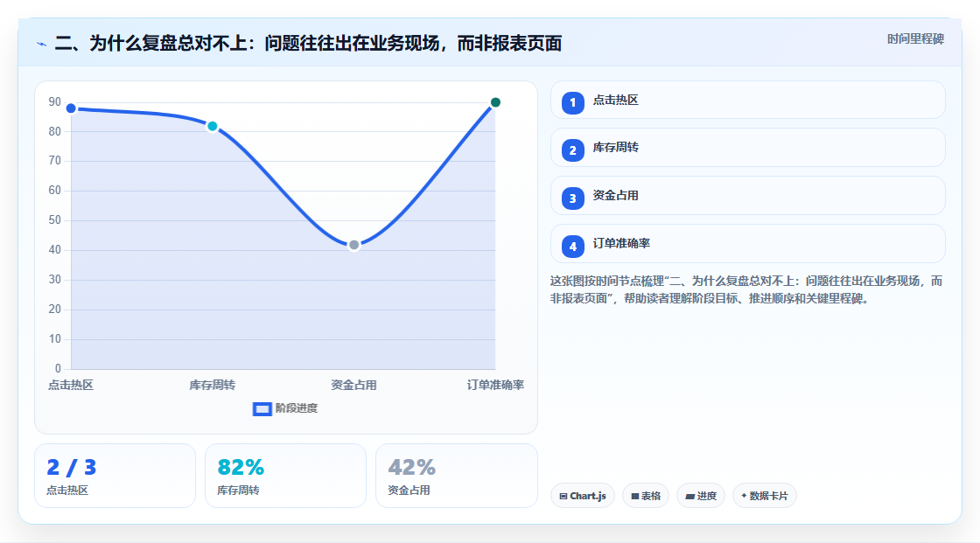This screenshot has width=980, height=543.
Task: Click the 资金占用 caption under 42%
Action: (409, 491)
